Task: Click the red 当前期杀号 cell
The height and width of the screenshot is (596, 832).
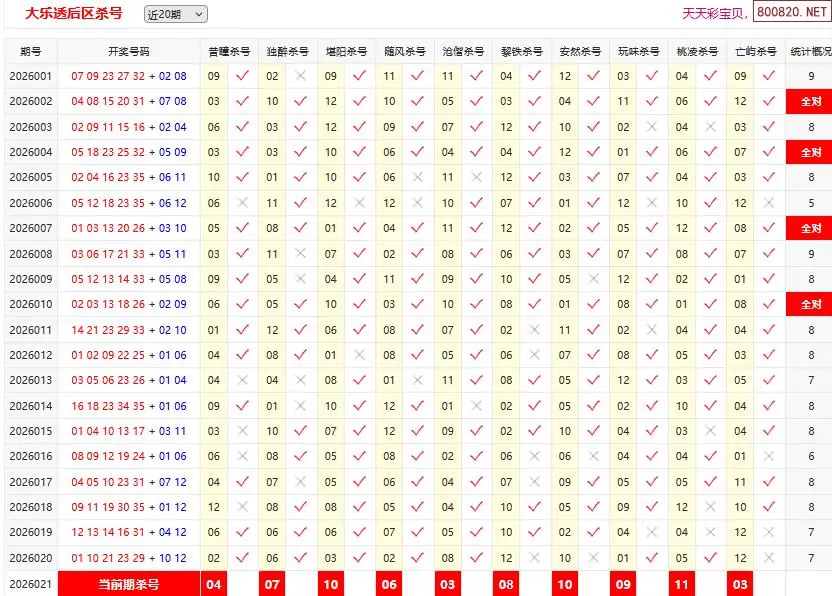Action: [128, 584]
